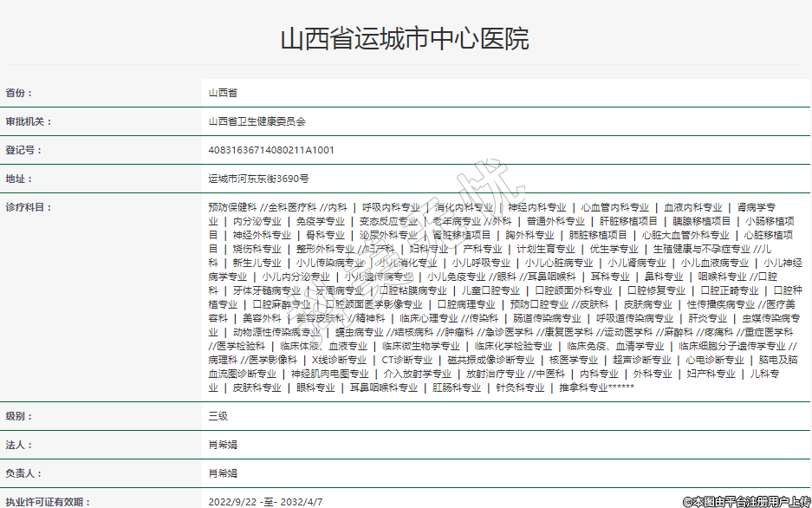Click 心电诊断专业 in the department list
The width and height of the screenshot is (812, 508).
[714, 360]
